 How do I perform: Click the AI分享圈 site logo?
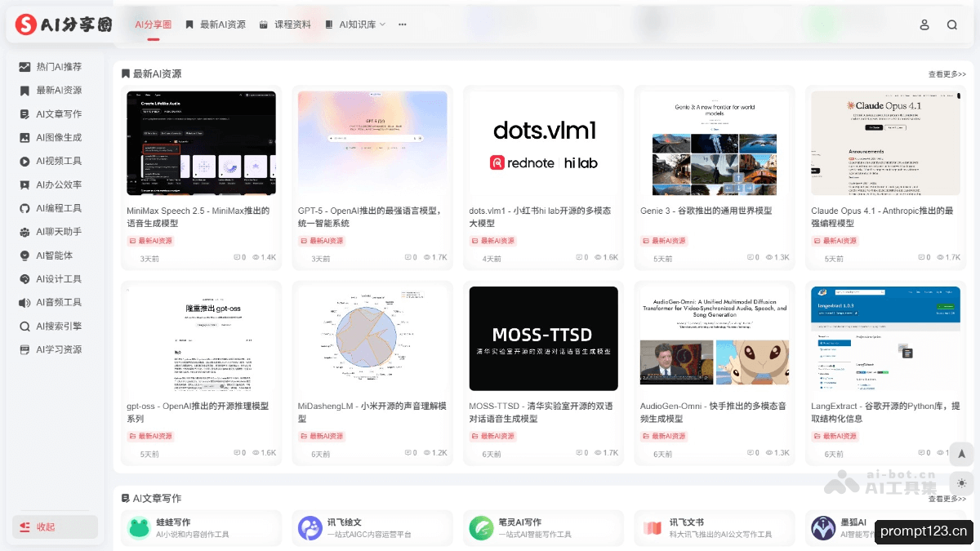pos(64,25)
